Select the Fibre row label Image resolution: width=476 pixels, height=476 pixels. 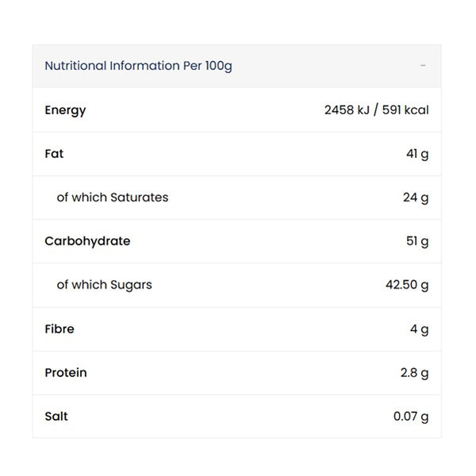(x=59, y=329)
